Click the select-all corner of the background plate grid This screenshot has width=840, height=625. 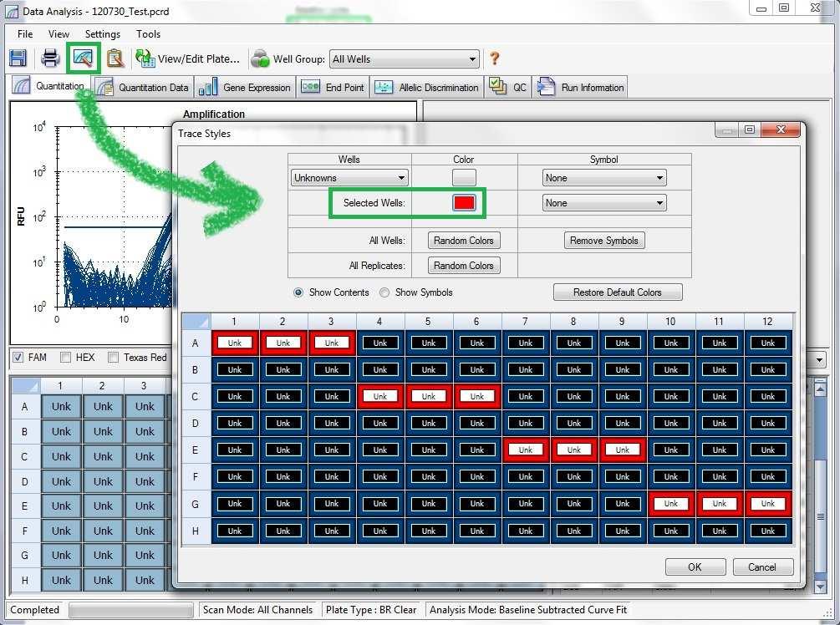26,385
